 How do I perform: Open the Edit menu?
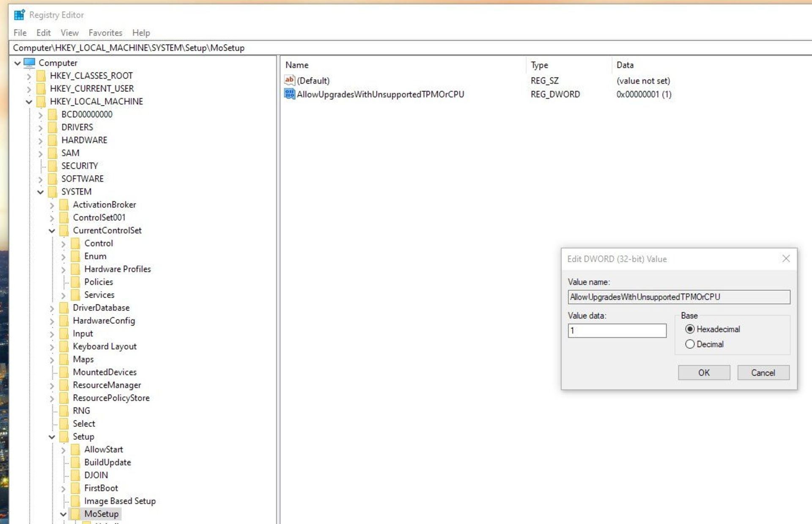(43, 33)
